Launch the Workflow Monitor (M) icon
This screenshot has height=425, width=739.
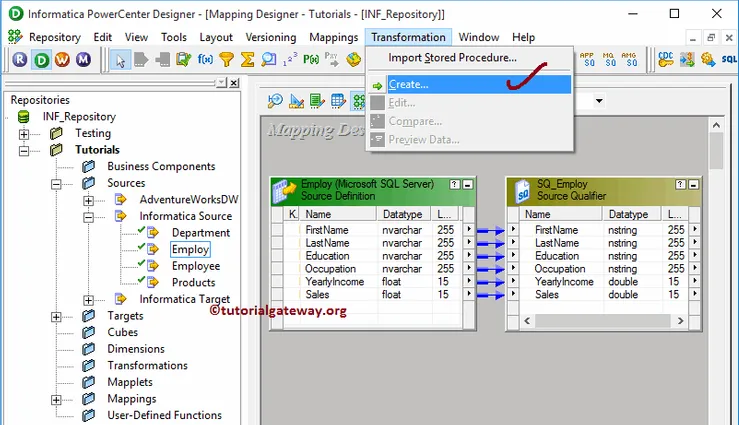[x=83, y=59]
